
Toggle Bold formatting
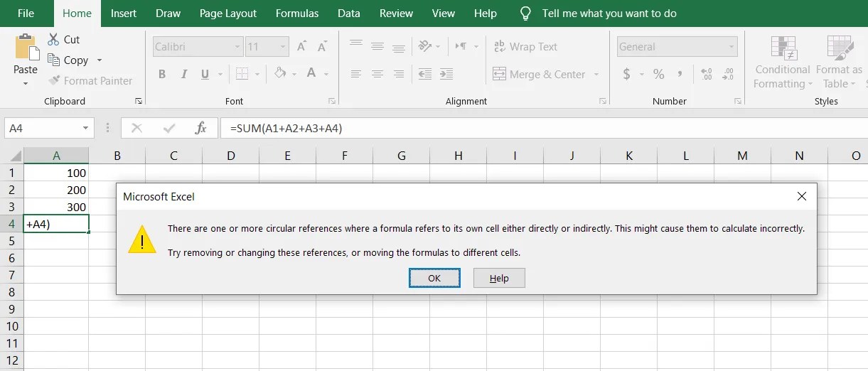[x=162, y=74]
